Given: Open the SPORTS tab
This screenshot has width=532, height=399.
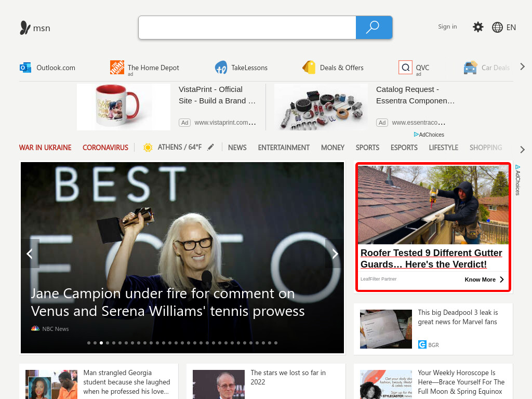Looking at the screenshot, I should 367,148.
